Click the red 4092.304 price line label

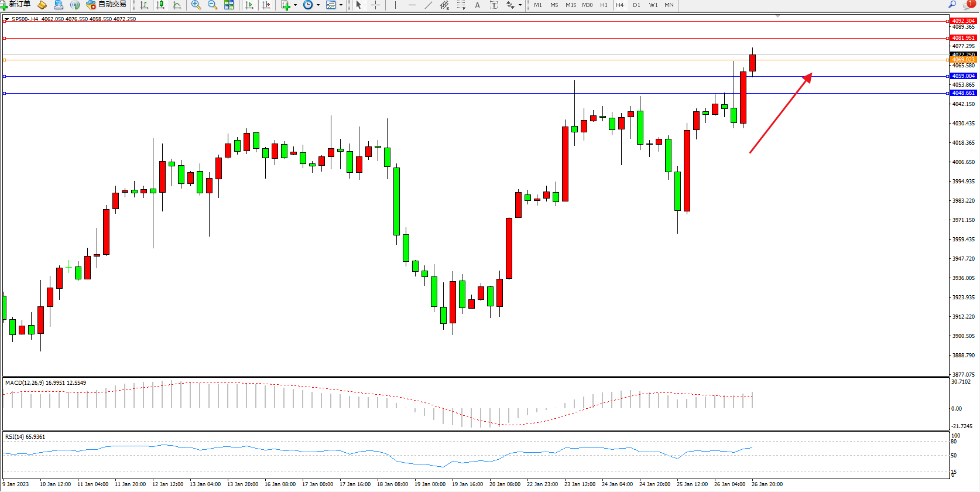coord(963,21)
